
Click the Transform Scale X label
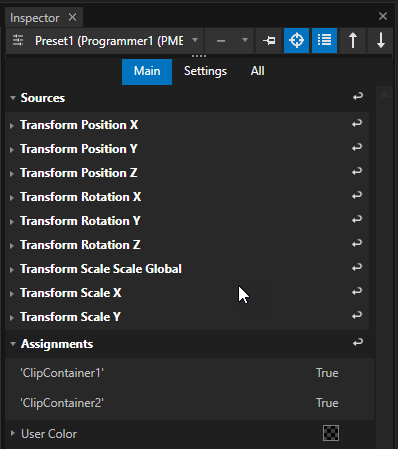(71, 293)
